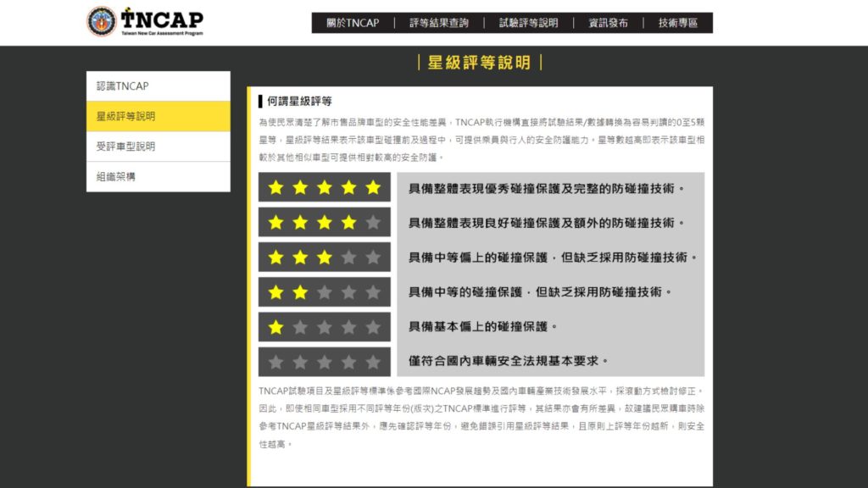Open the 技術專區 menu
The image size is (868, 488).
click(678, 23)
